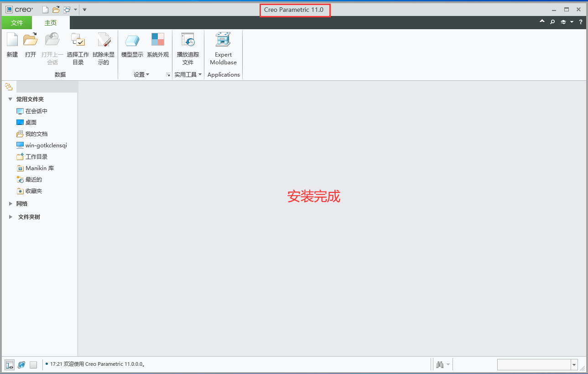The height and width of the screenshot is (374, 588).
Task: Expand the 文件夹树 (Folder Tree) section
Action: point(11,217)
